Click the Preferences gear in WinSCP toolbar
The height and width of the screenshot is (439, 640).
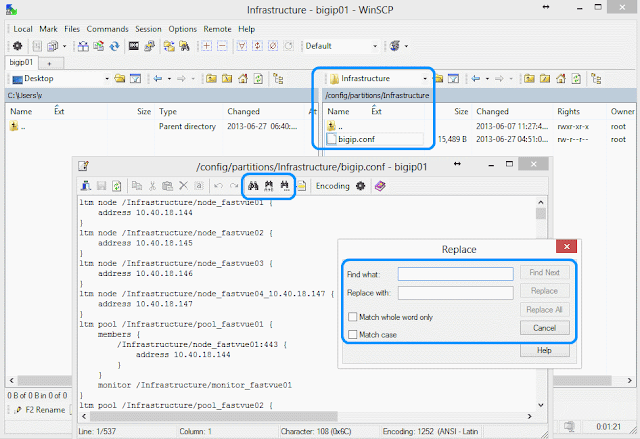click(17, 46)
